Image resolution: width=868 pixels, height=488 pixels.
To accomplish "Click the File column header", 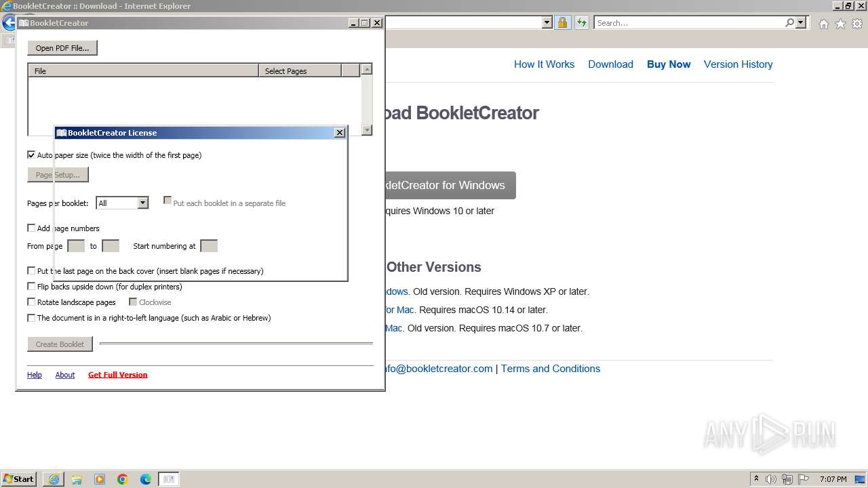I will pos(143,70).
